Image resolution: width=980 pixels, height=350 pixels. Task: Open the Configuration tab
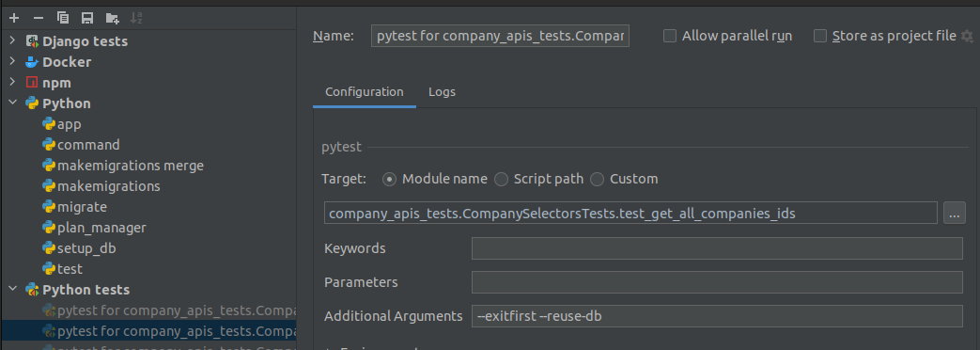pos(365,92)
